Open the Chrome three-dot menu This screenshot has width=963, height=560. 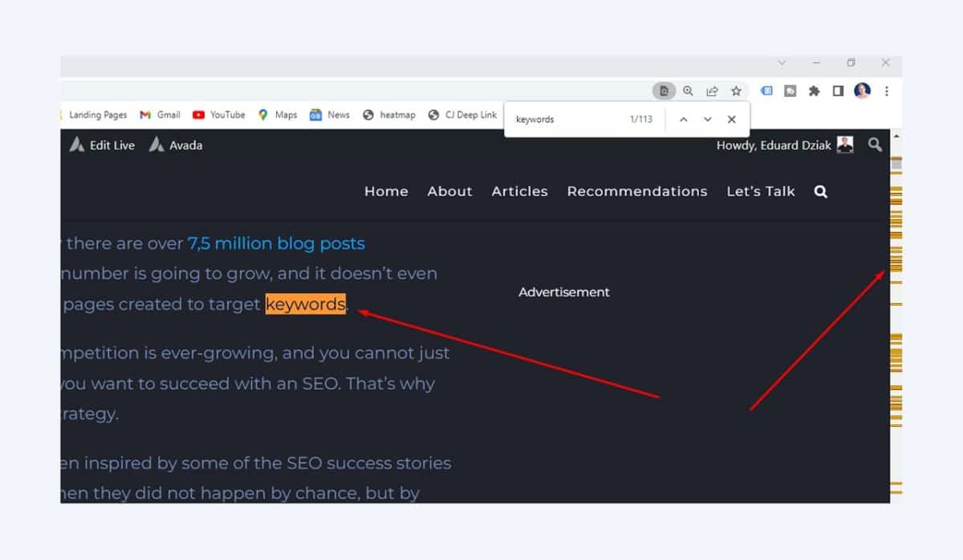click(x=885, y=91)
